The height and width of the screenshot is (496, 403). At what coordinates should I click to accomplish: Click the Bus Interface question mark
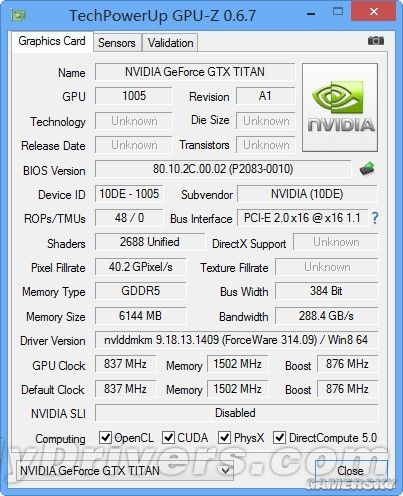click(375, 218)
